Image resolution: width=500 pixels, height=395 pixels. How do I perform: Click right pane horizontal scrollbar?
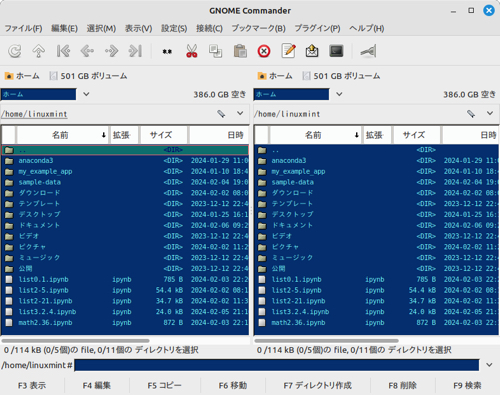[326, 341]
